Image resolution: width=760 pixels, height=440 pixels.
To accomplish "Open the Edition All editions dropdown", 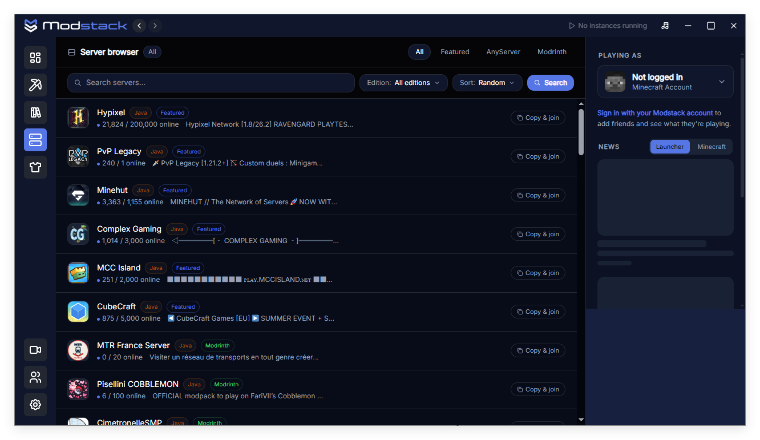I will coord(403,83).
